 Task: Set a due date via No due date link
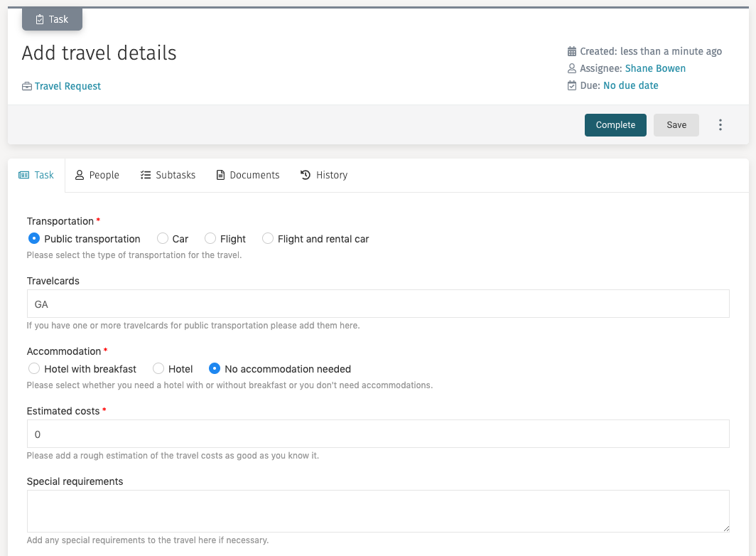pos(631,85)
